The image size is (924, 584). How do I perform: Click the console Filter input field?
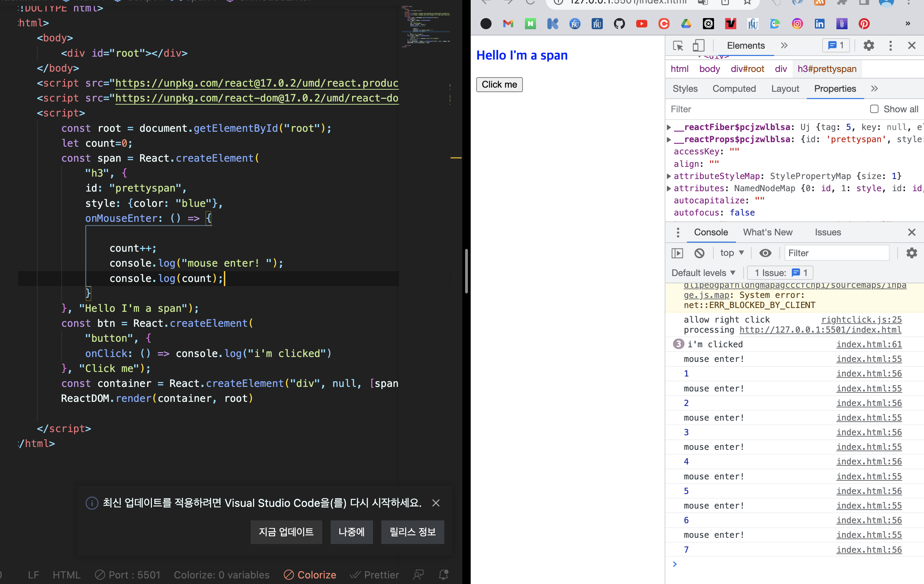coord(836,253)
